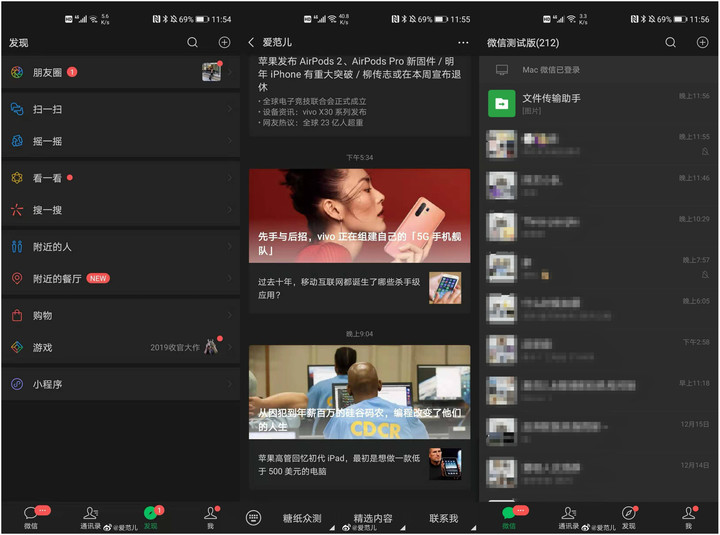Open 游戏 games icon
This screenshot has height=535, width=720.
17,348
